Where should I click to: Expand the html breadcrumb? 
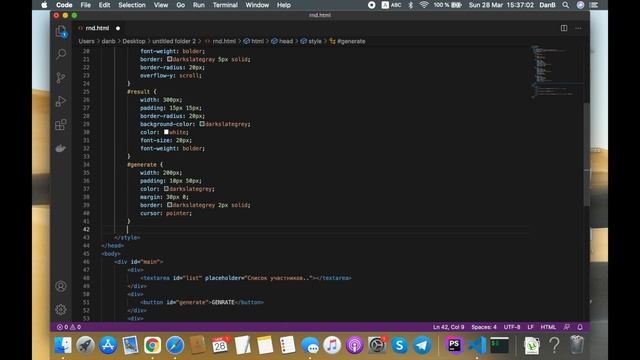[x=254, y=41]
